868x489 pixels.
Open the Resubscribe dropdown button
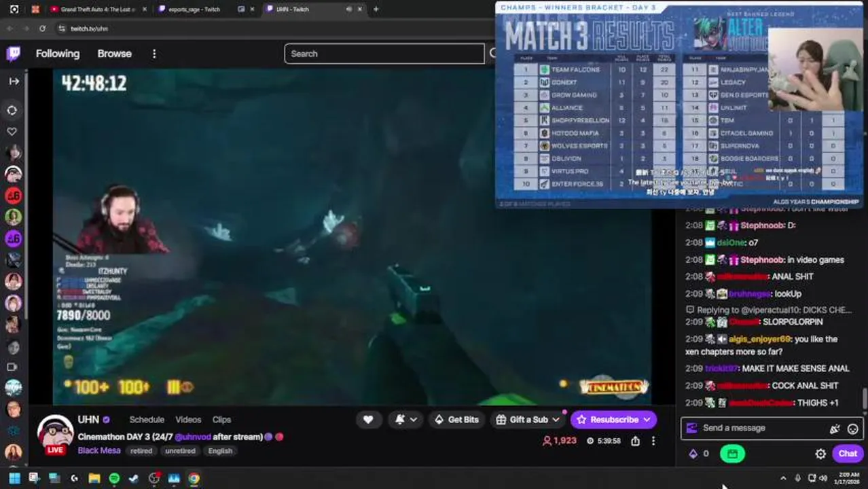tap(614, 420)
